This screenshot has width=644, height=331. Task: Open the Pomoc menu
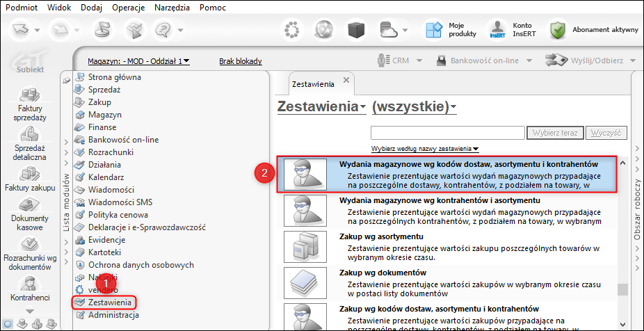pos(212,8)
